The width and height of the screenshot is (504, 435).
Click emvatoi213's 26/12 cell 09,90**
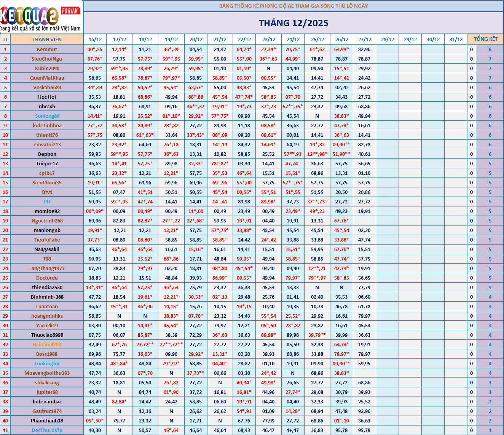pos(342,144)
